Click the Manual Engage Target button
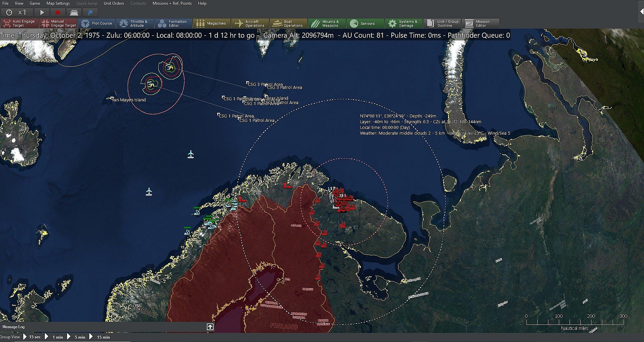This screenshot has height=342, width=644. pyautogui.click(x=58, y=23)
